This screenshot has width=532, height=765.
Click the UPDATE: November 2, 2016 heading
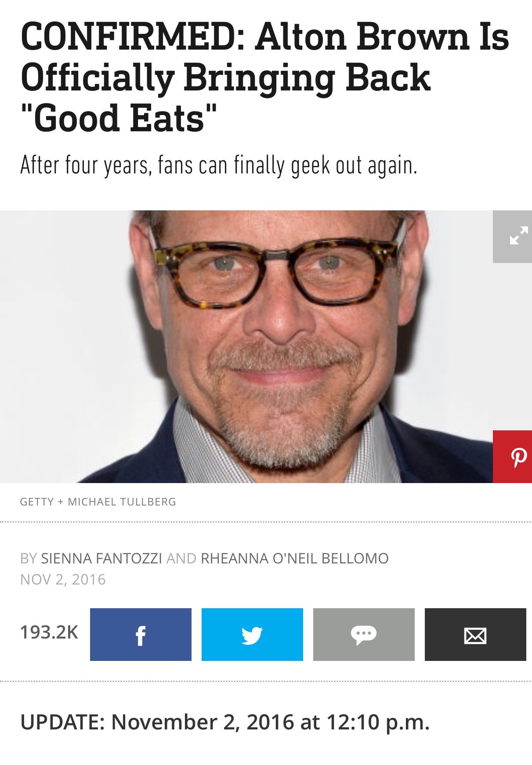coord(225,722)
